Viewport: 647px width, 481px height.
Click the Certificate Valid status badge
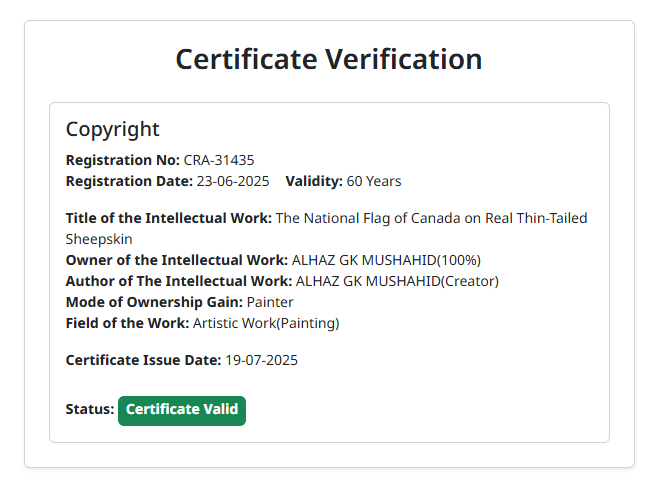(x=182, y=410)
